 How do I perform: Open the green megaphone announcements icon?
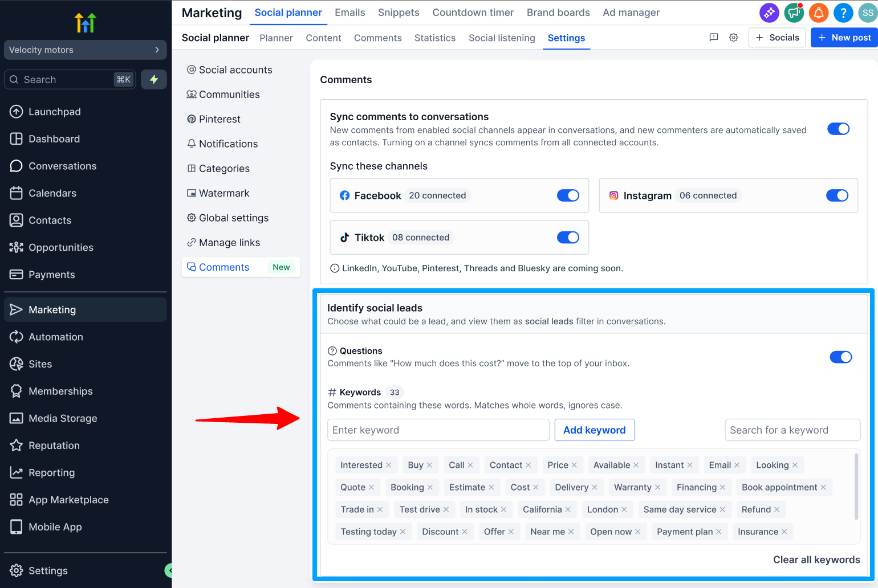coord(794,13)
